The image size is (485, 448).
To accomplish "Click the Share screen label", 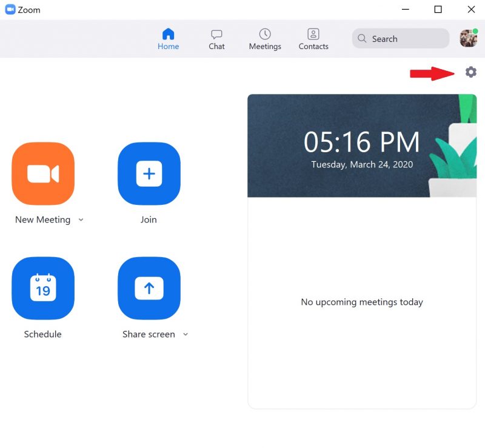I will [x=149, y=334].
